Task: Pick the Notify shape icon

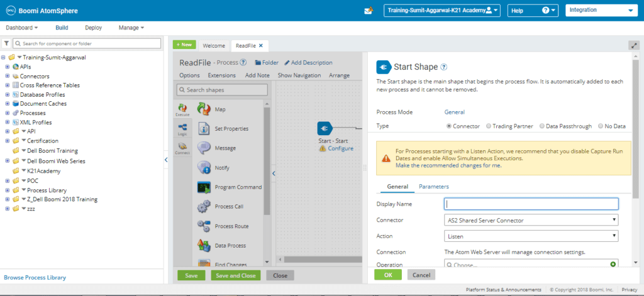Action: pyautogui.click(x=204, y=168)
